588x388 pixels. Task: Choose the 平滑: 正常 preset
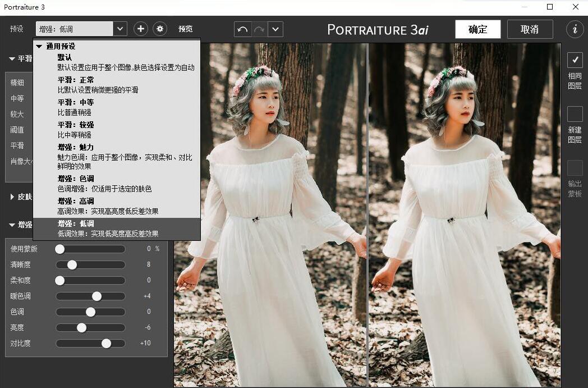tap(117, 85)
